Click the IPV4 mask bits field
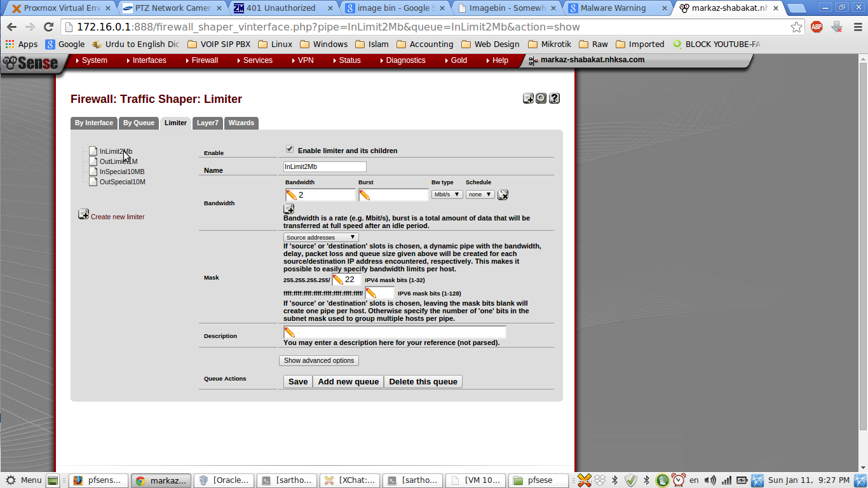868x488 pixels. tap(347, 280)
